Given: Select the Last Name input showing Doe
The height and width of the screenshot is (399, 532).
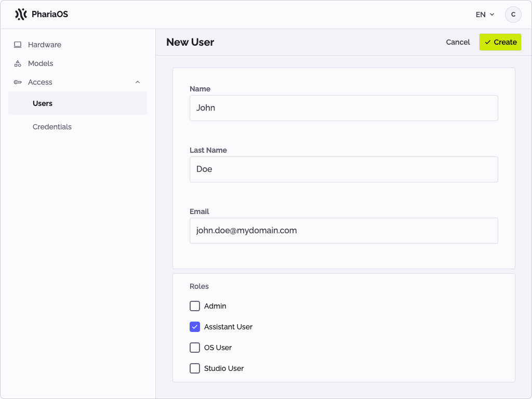Looking at the screenshot, I should coord(343,169).
